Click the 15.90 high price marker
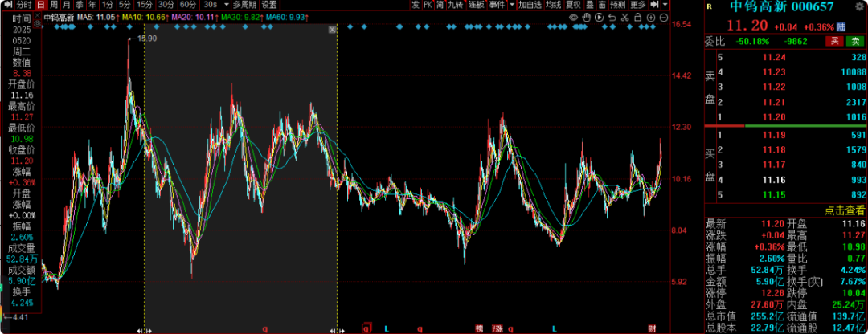The image size is (868, 334). tap(147, 39)
